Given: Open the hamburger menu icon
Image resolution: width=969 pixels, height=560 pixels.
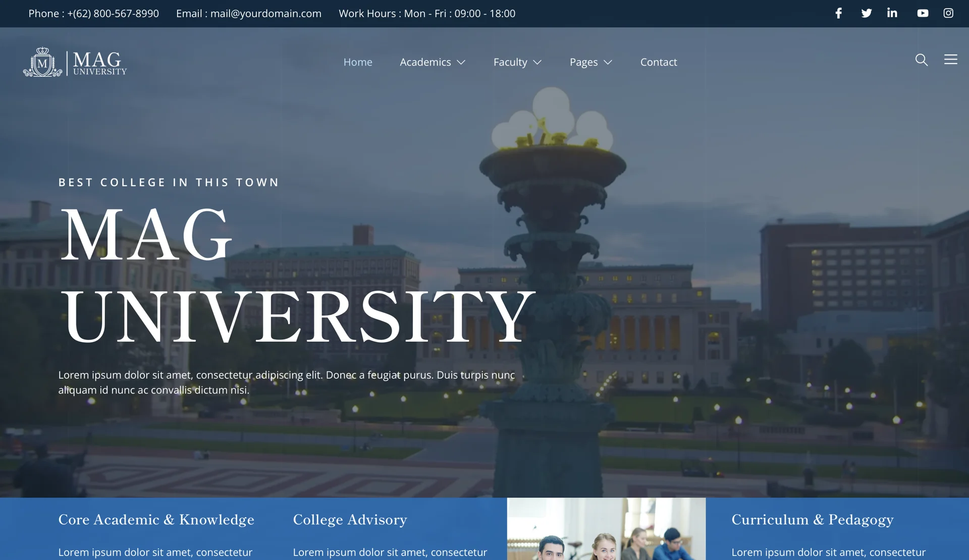Looking at the screenshot, I should (x=951, y=60).
